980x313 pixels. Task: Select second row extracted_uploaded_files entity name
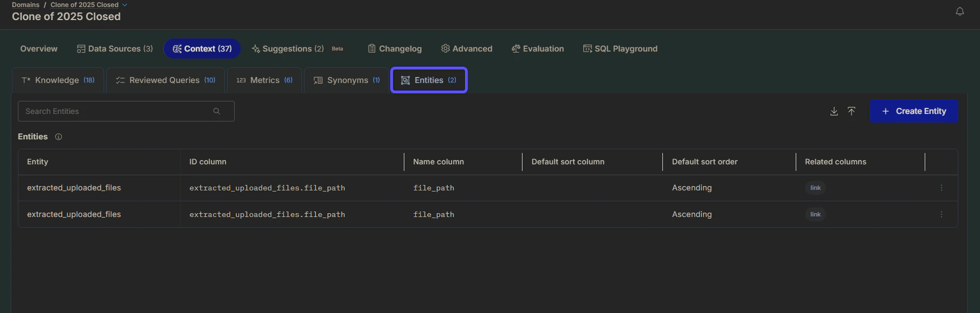coord(74,214)
